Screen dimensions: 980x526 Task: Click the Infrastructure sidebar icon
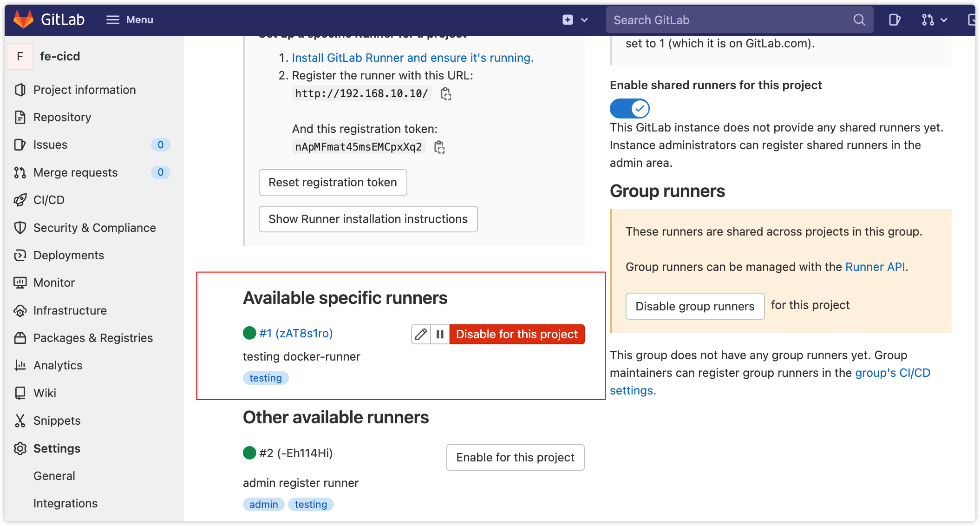tap(20, 310)
